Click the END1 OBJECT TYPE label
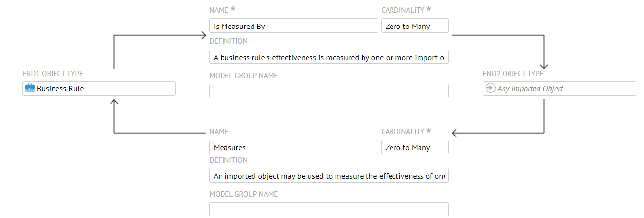The width and height of the screenshot is (644, 218). coord(53,74)
